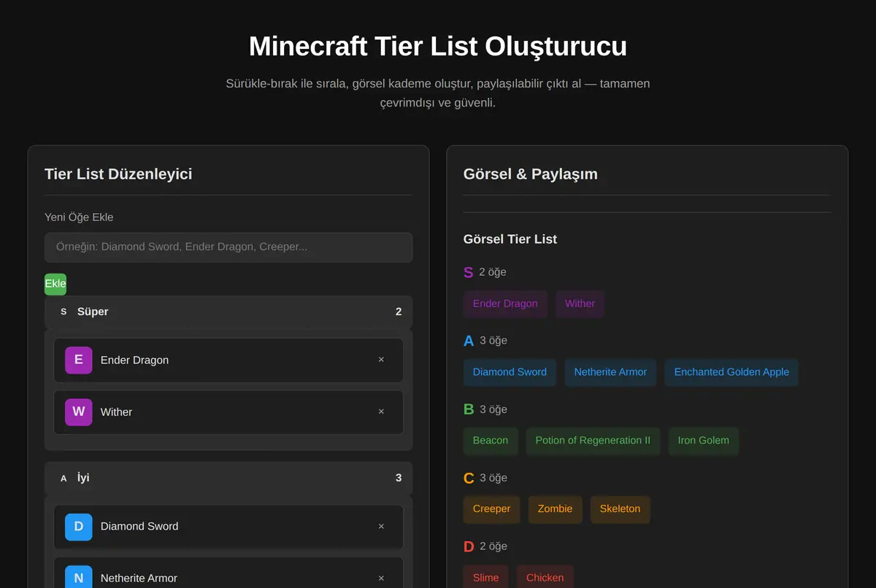
Task: Select the Diamond Sword row in editor
Action: pyautogui.click(x=228, y=526)
